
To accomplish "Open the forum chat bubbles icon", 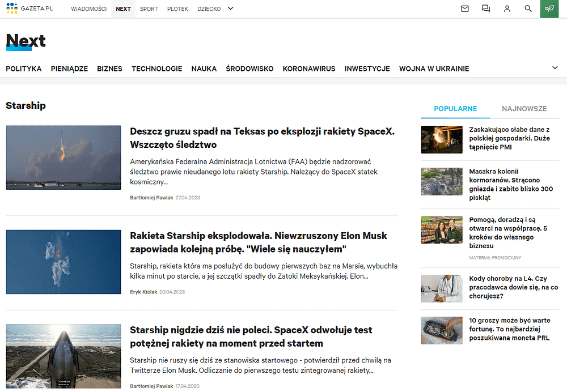I will pyautogui.click(x=486, y=8).
